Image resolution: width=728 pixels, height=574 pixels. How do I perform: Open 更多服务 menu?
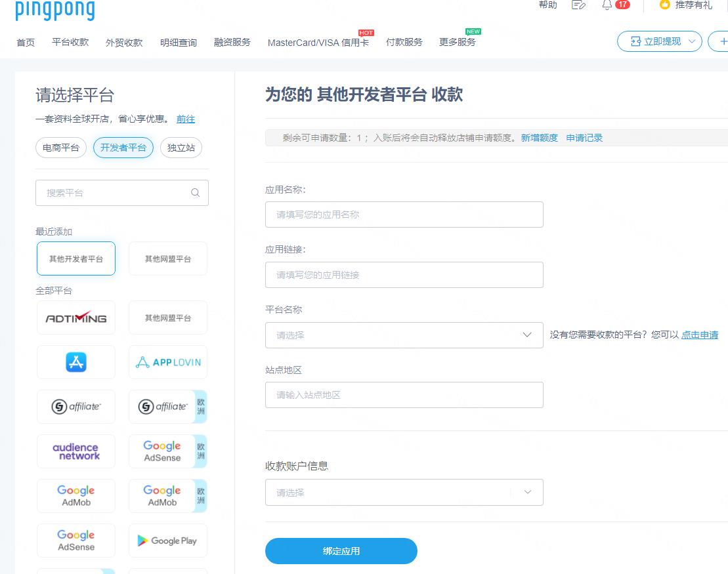(458, 42)
